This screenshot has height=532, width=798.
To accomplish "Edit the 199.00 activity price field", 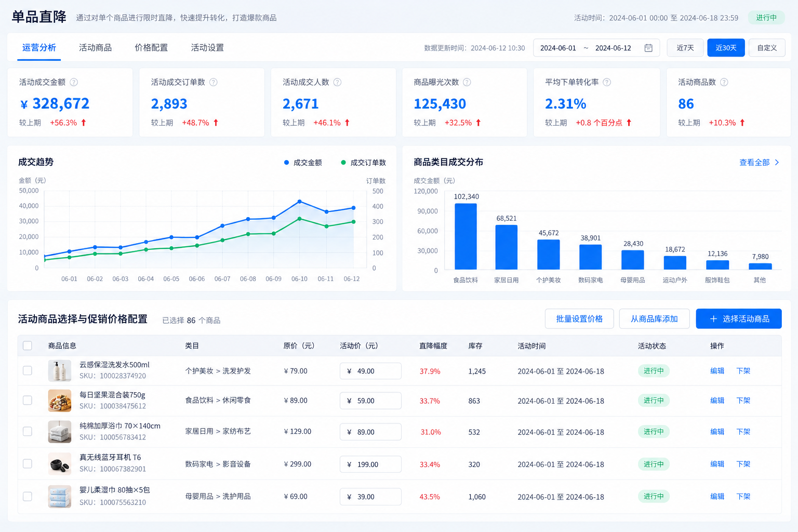I will click(x=370, y=464).
